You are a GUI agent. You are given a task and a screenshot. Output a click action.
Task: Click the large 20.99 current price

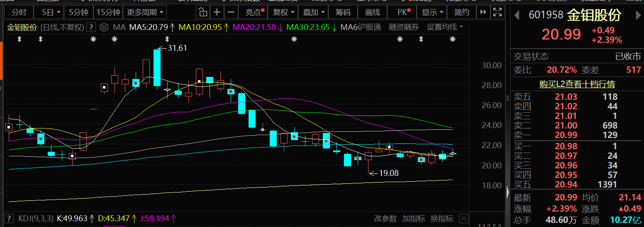pyautogui.click(x=561, y=35)
